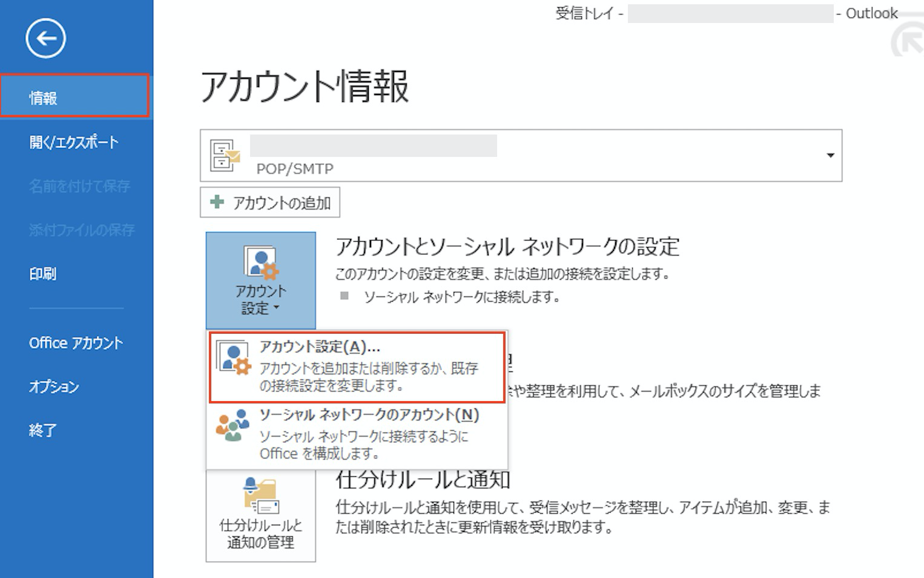
Task: Choose 終了 to exit Outlook
Action: [x=43, y=430]
